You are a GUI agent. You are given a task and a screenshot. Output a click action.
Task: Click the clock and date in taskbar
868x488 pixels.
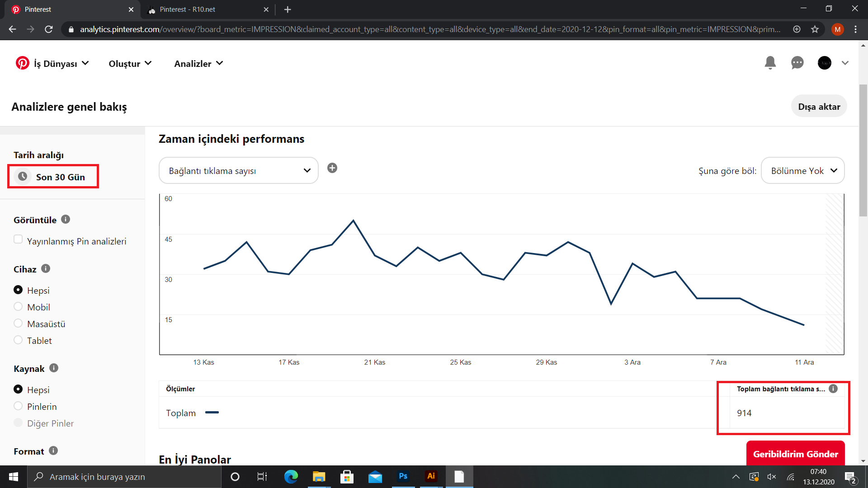[819, 477]
